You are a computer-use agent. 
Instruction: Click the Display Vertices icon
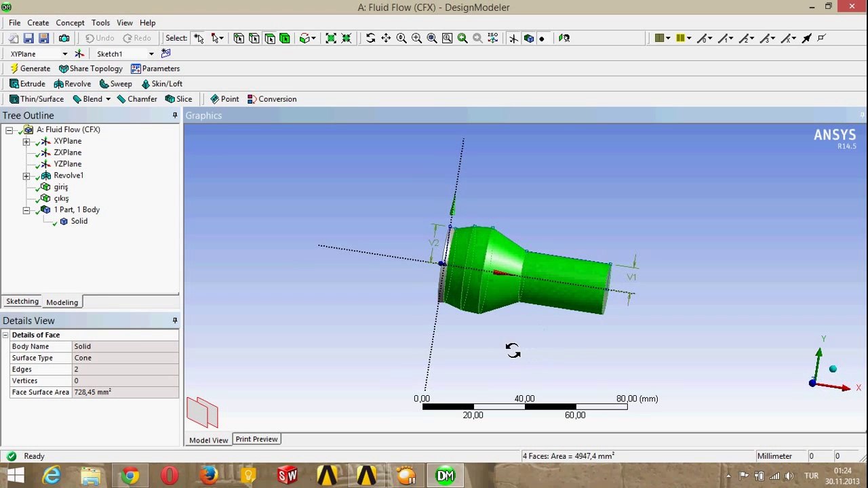click(821, 38)
